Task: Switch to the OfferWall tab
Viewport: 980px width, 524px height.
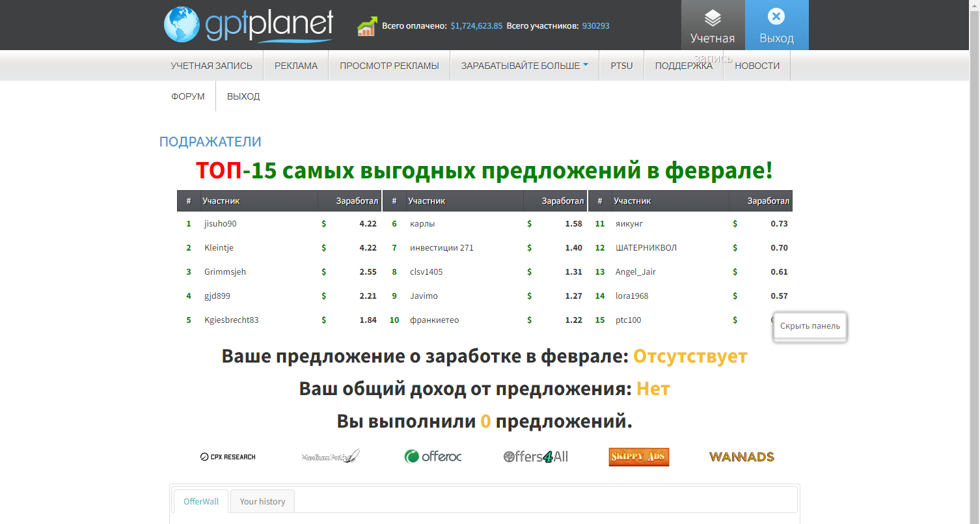Action: tap(201, 501)
